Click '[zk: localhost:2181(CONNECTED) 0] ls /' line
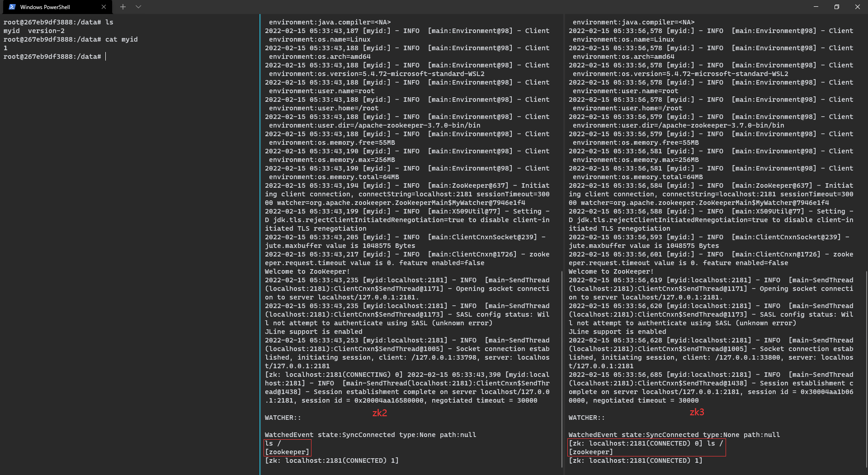The width and height of the screenshot is (868, 475). [646, 443]
